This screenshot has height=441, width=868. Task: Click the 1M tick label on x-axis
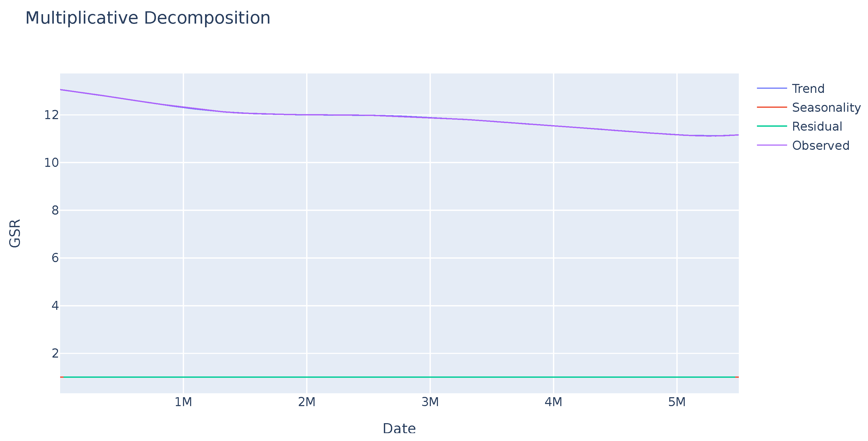[x=183, y=402]
